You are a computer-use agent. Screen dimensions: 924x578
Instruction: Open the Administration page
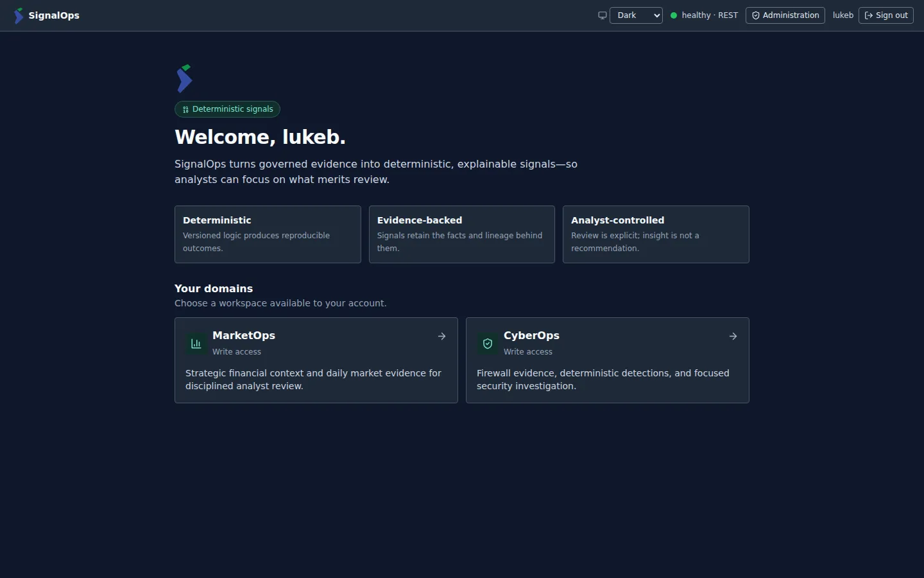(785, 15)
